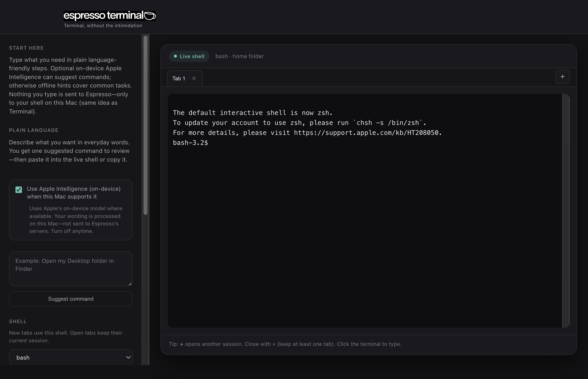The height and width of the screenshot is (379, 588).
Task: Expand the shell picker to change default shell
Action: coord(71,357)
